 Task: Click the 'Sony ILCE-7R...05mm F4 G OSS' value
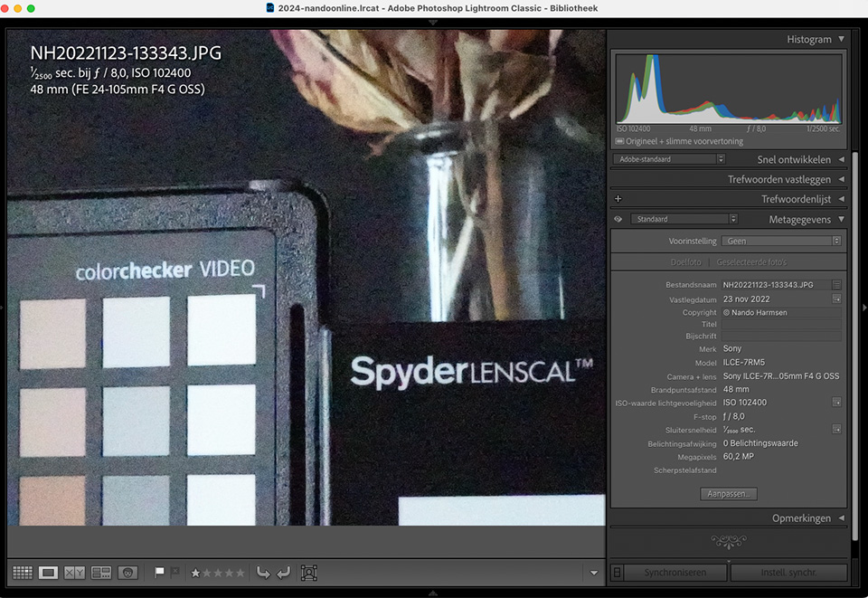point(781,376)
